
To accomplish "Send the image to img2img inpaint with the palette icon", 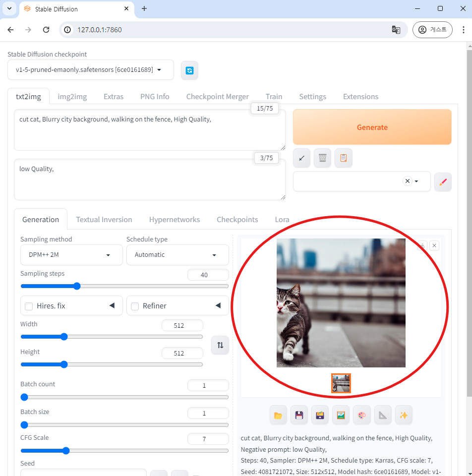I will (x=362, y=415).
